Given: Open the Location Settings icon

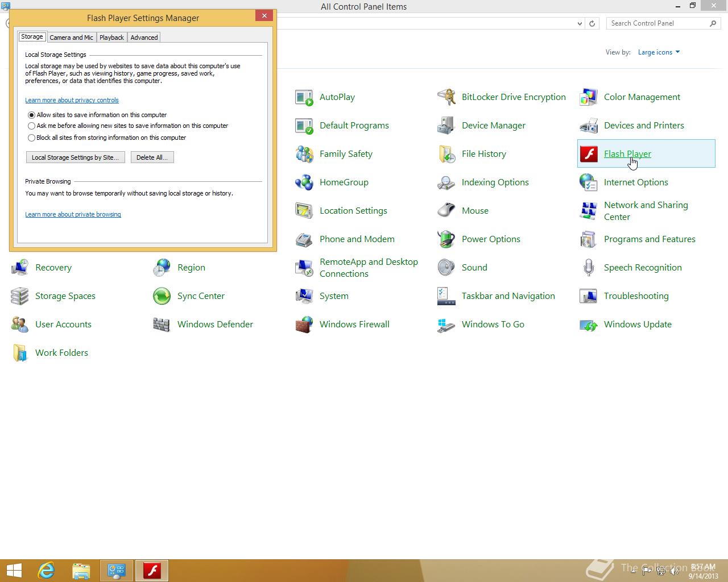Looking at the screenshot, I should [x=304, y=211].
